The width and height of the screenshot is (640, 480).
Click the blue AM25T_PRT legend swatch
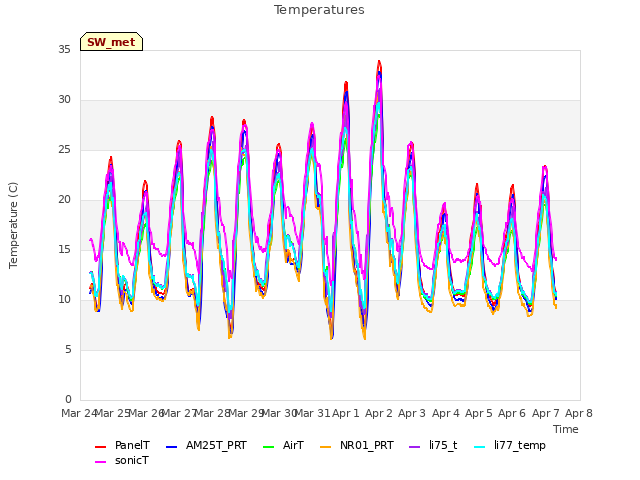click(x=171, y=447)
